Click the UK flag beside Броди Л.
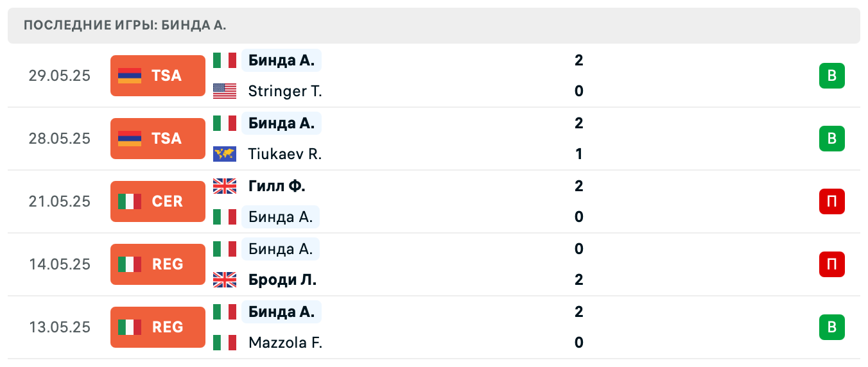This screenshot has height=367, width=868. (225, 280)
